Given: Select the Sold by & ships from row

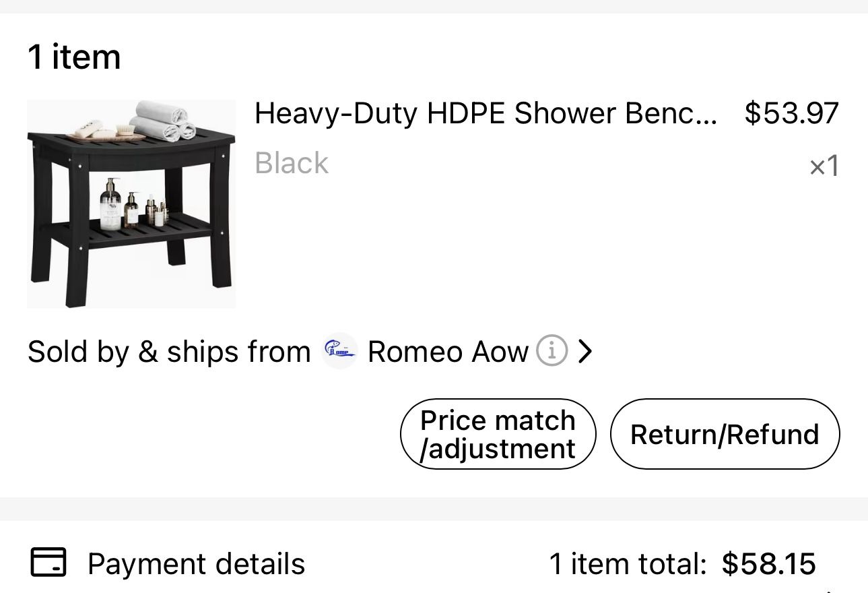Looking at the screenshot, I should click(x=169, y=350).
